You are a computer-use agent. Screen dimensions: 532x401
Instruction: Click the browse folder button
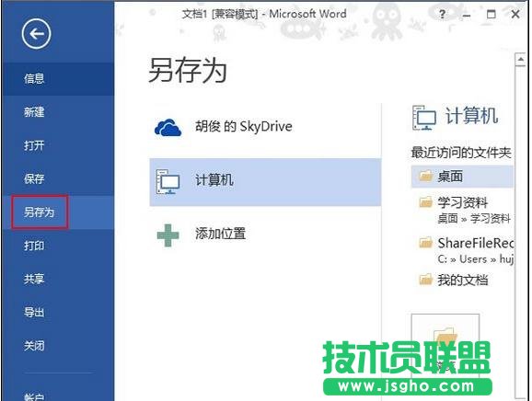pyautogui.click(x=445, y=346)
